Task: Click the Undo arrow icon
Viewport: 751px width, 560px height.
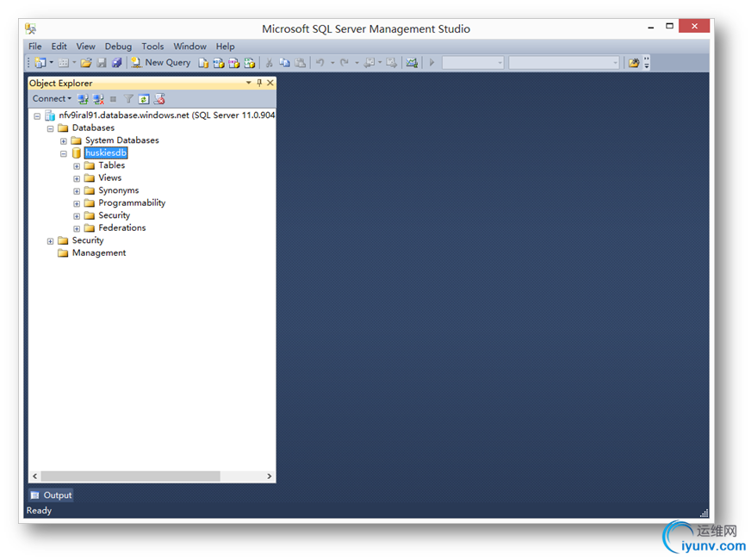Action: 320,63
